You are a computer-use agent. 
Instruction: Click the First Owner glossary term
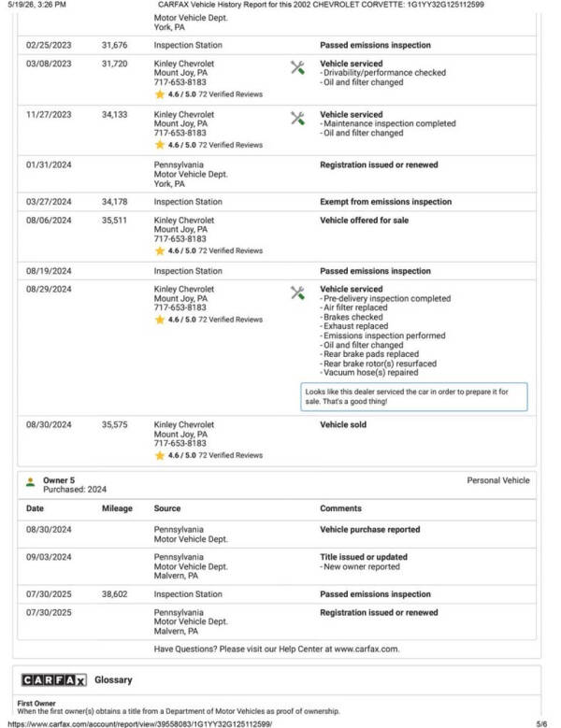(36, 703)
